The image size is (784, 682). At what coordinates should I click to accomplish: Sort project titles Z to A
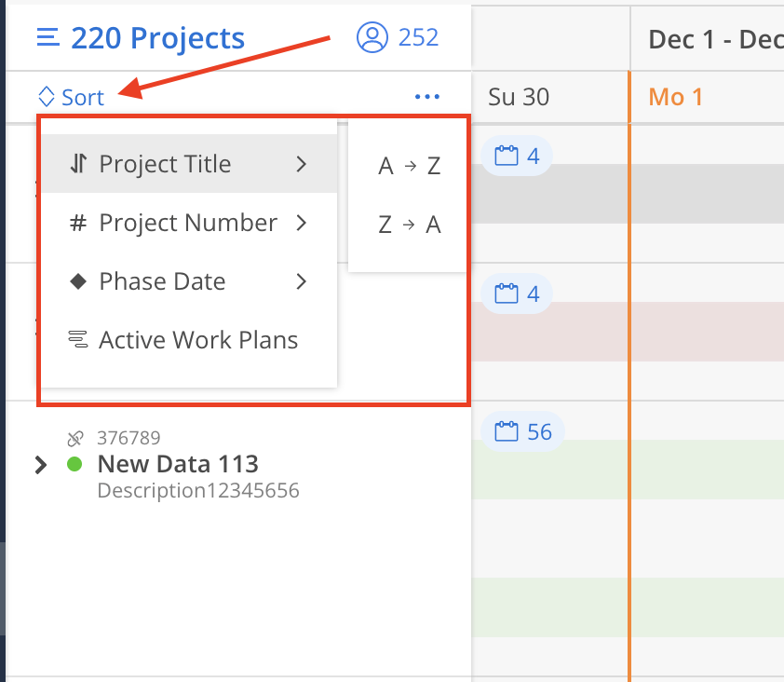point(409,225)
